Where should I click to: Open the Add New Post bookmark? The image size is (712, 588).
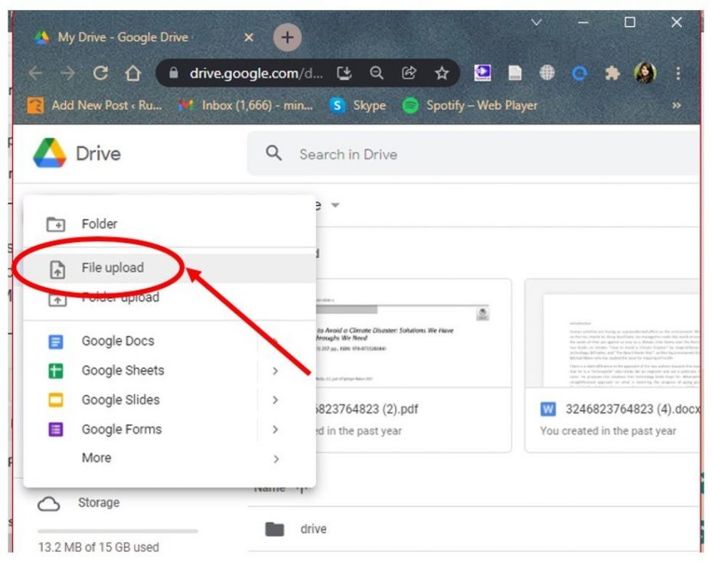click(95, 106)
